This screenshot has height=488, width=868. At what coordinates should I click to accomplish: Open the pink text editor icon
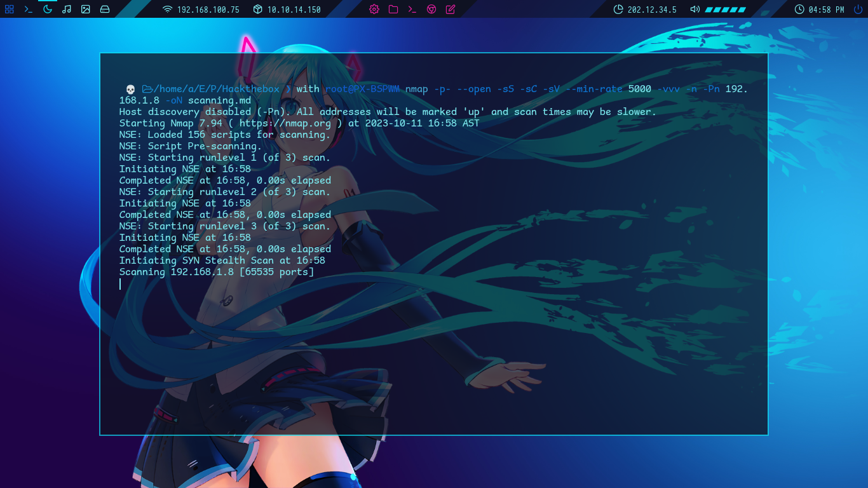pyautogui.click(x=451, y=9)
